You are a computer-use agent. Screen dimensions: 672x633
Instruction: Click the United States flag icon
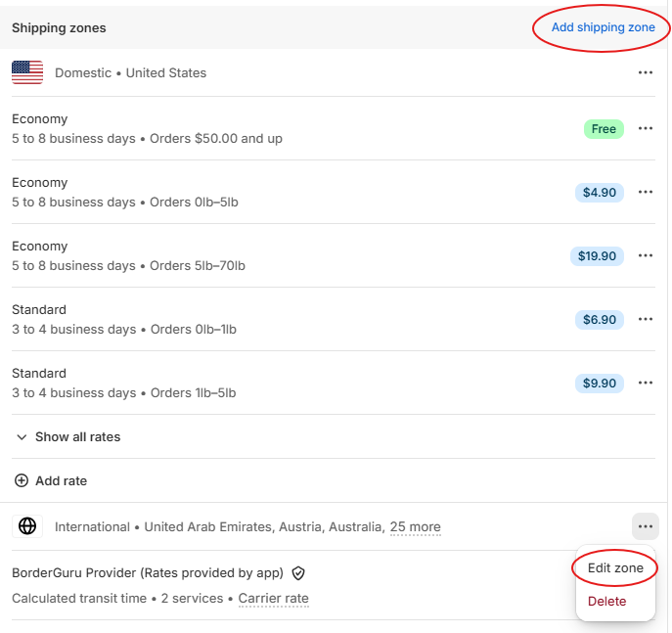click(27, 72)
